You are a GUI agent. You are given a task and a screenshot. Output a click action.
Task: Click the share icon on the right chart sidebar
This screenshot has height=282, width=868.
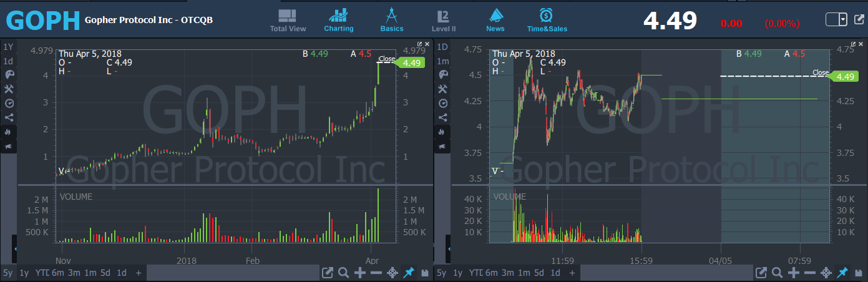[443, 117]
